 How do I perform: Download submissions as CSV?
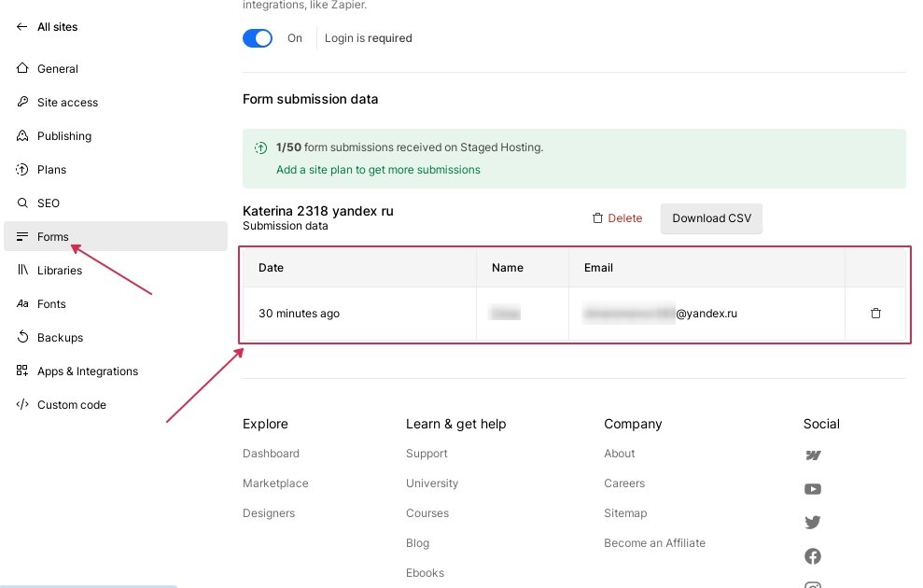click(x=711, y=218)
